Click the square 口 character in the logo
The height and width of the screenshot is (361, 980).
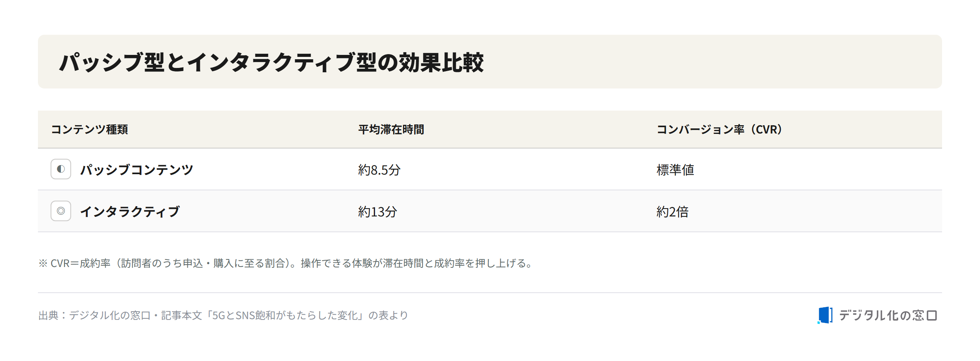click(932, 315)
